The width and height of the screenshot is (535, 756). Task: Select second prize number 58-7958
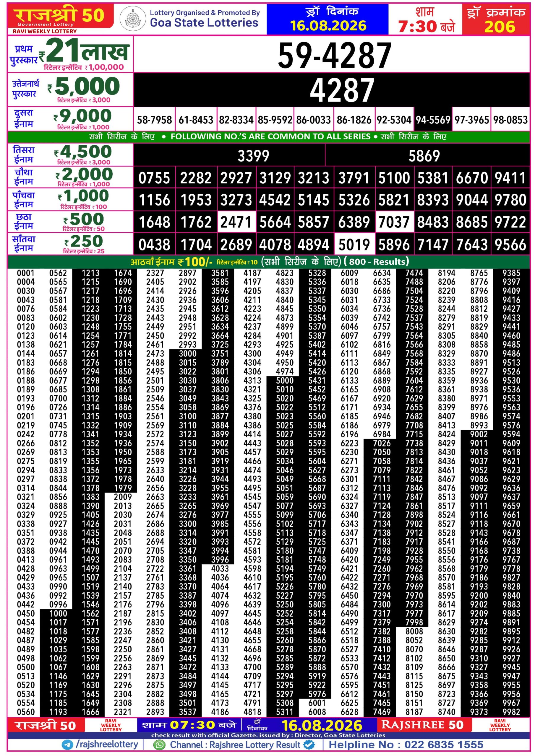point(154,120)
